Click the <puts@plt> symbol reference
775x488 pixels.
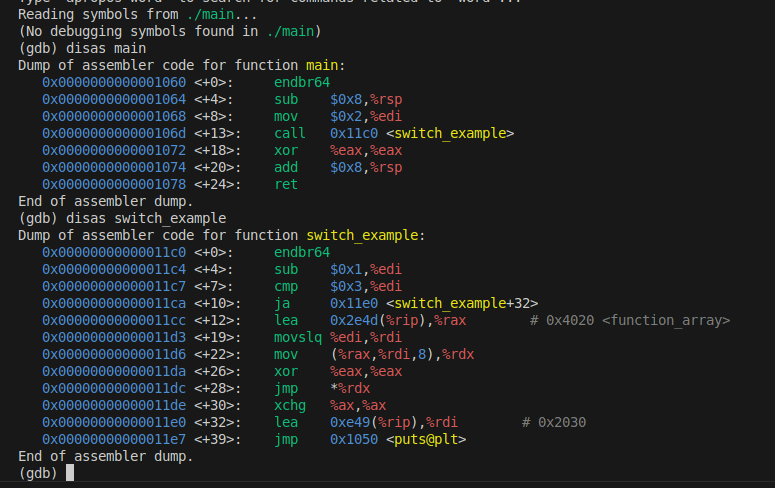tap(426, 439)
